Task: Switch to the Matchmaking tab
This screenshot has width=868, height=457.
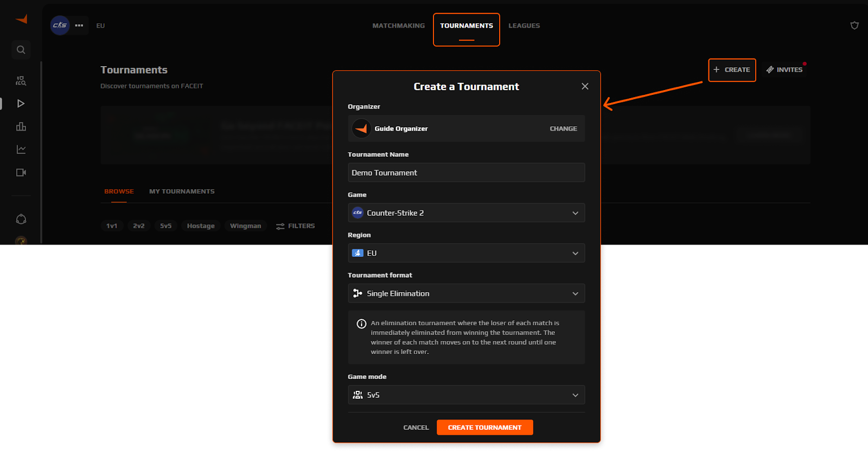Action: click(x=399, y=25)
